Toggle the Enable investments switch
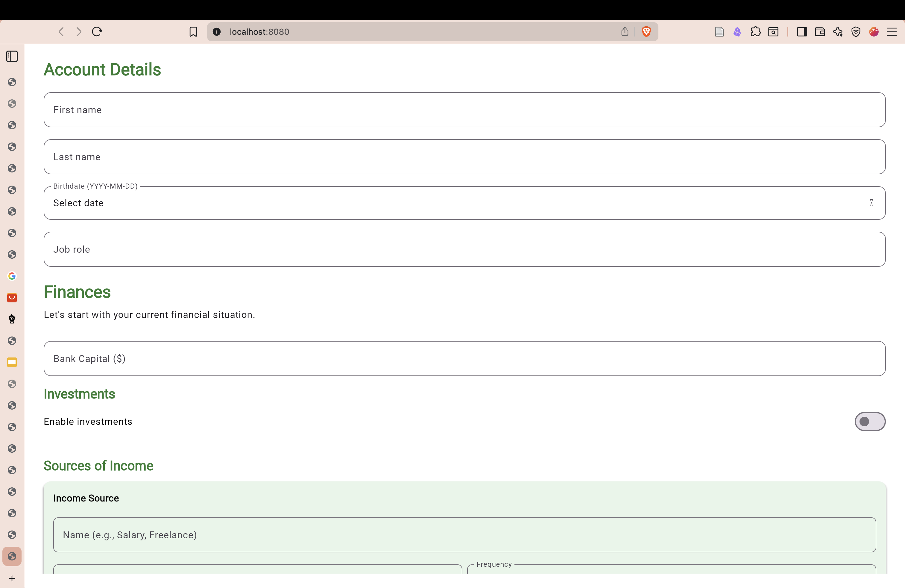Image resolution: width=905 pixels, height=588 pixels. (870, 422)
